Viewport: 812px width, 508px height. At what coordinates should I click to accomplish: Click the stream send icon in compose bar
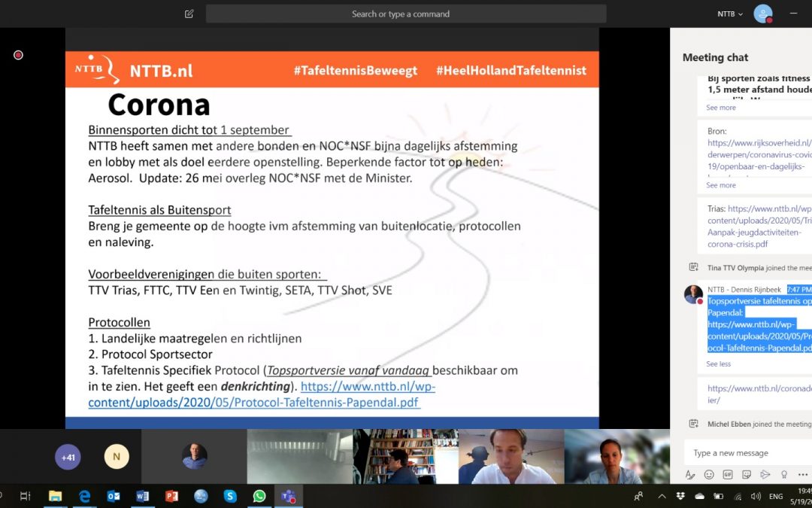click(765, 474)
